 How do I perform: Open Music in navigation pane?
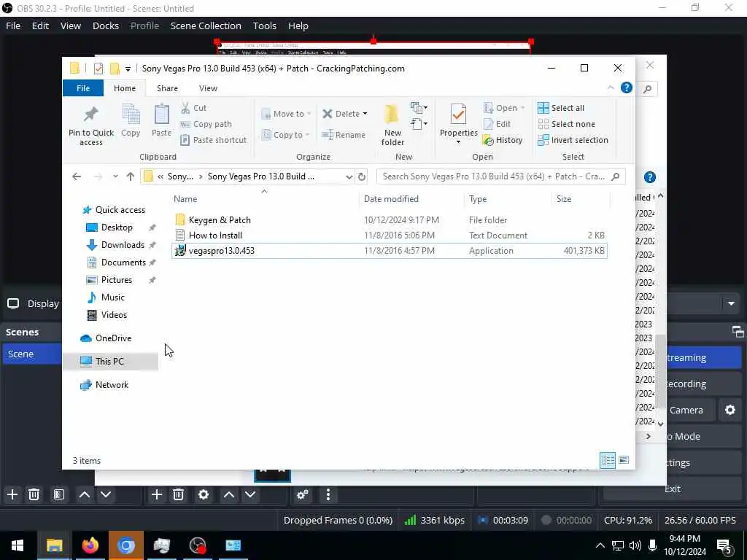pos(112,297)
